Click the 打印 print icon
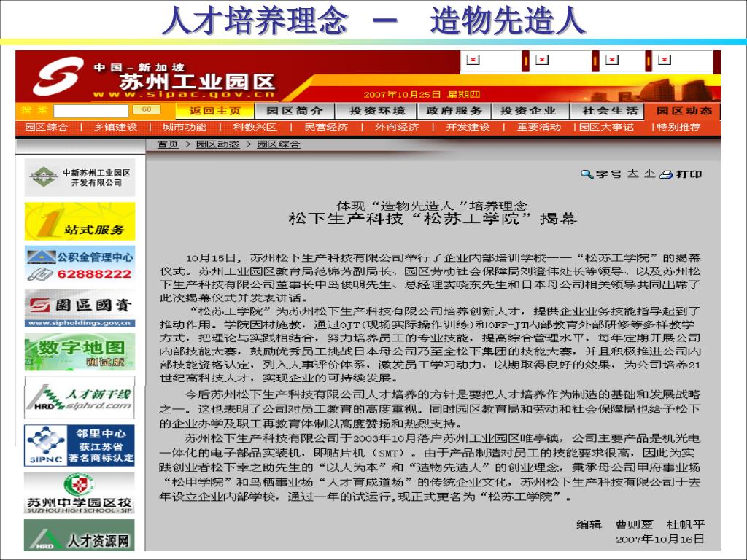This screenshot has width=747, height=560. 665,174
